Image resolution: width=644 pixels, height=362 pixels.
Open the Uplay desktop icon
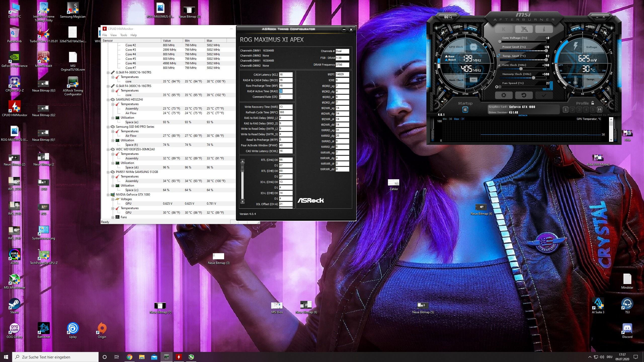(73, 331)
